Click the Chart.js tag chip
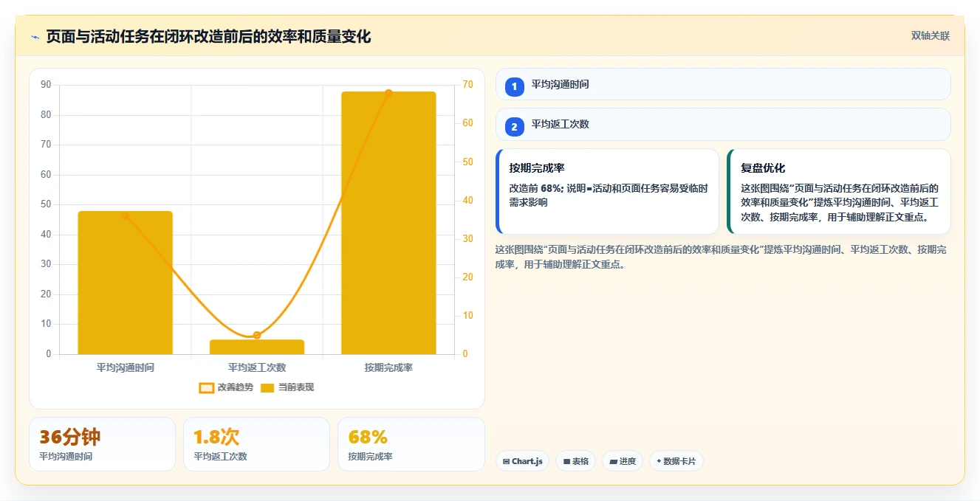This screenshot has height=501, width=980. coord(522,461)
